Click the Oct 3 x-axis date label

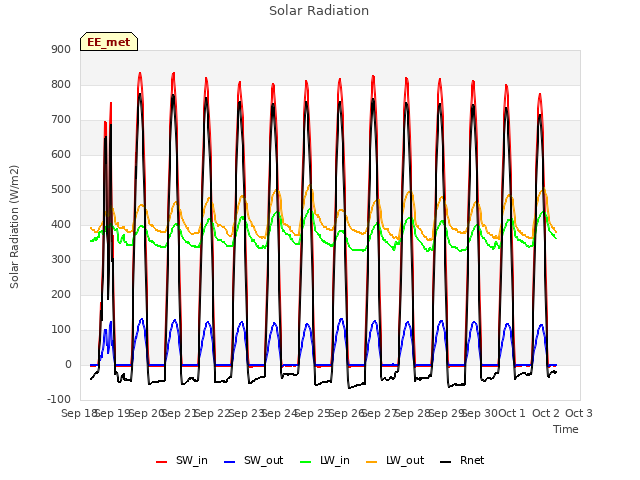[x=579, y=413]
